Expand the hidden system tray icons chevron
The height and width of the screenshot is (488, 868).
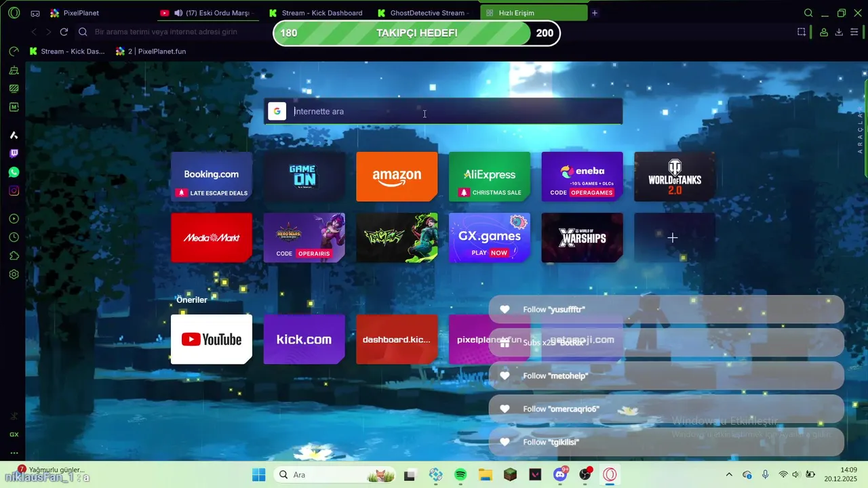pos(729,474)
